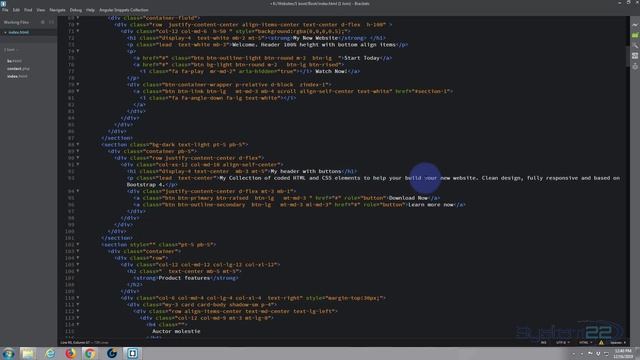Open the Extension Manager green brick icon
This screenshot has height=360, width=640.
635,36
